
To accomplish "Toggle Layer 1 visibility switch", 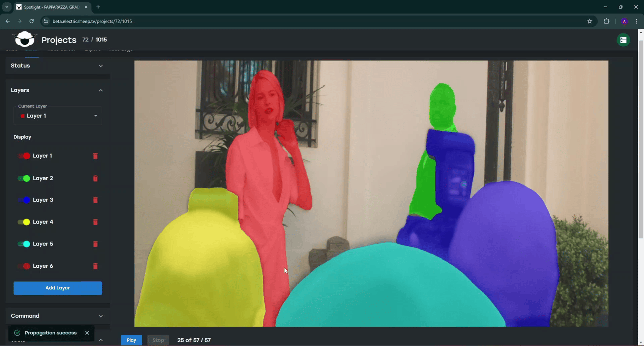I will pos(24,156).
